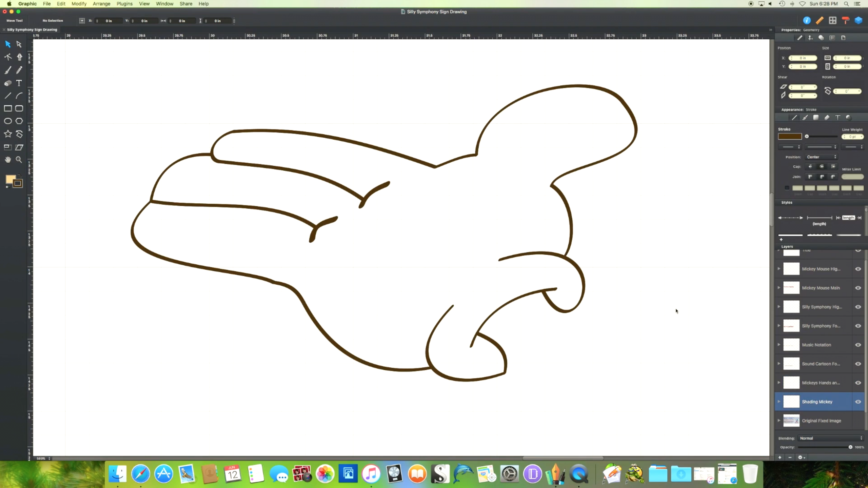
Task: Open the Window menu
Action: point(164,4)
